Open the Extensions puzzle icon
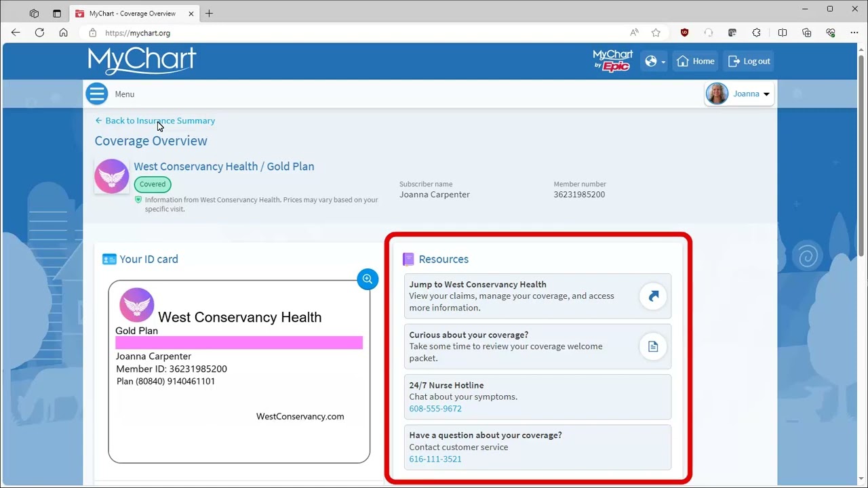The width and height of the screenshot is (868, 488). [757, 33]
